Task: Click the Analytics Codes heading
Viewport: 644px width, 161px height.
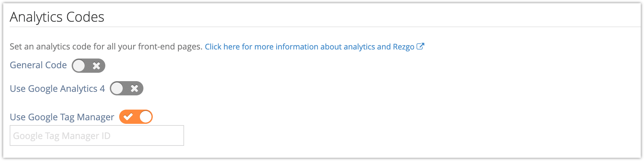Action: tap(57, 17)
